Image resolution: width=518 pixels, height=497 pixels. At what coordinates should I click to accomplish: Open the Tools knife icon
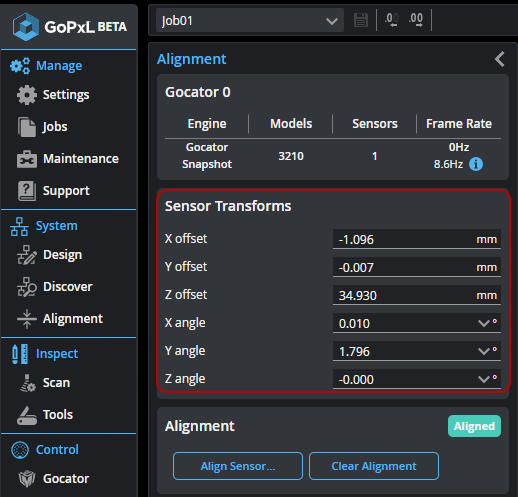click(27, 415)
